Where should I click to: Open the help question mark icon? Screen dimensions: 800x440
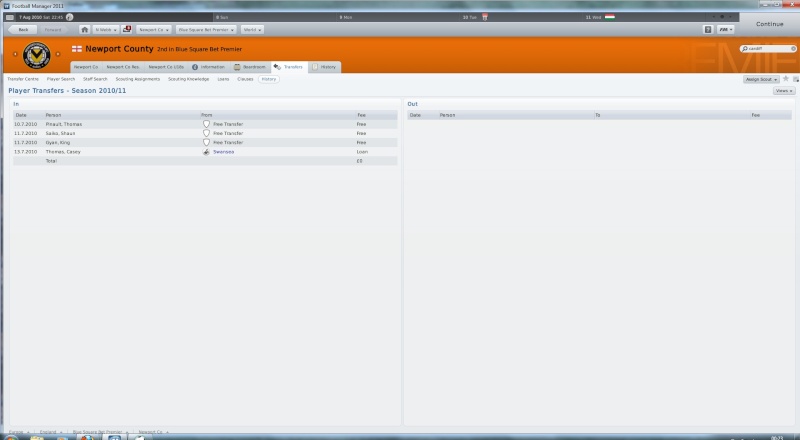(708, 30)
